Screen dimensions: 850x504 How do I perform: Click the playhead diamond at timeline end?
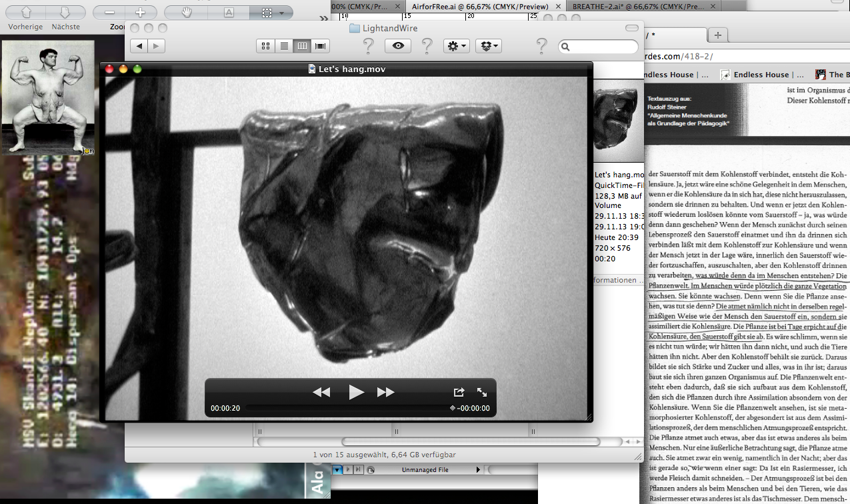[453, 408]
